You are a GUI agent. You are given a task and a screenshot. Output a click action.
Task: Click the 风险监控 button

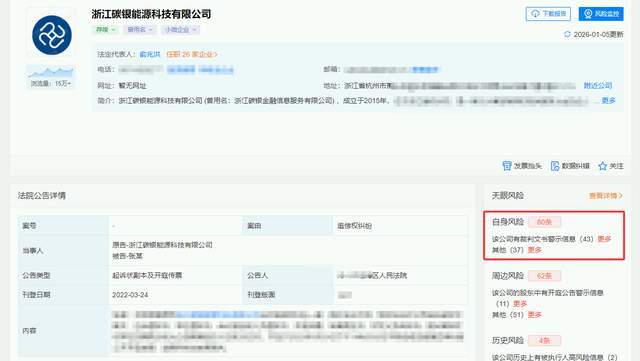[x=601, y=14]
